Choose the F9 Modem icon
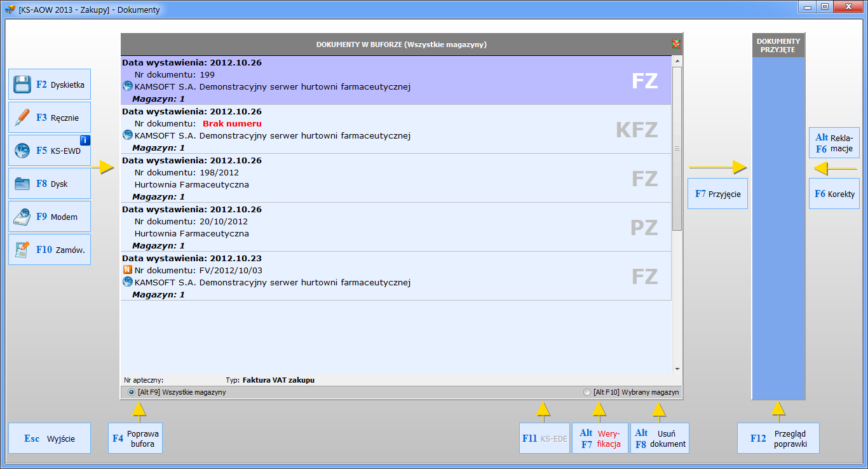The height and width of the screenshot is (469, 868). click(23, 217)
